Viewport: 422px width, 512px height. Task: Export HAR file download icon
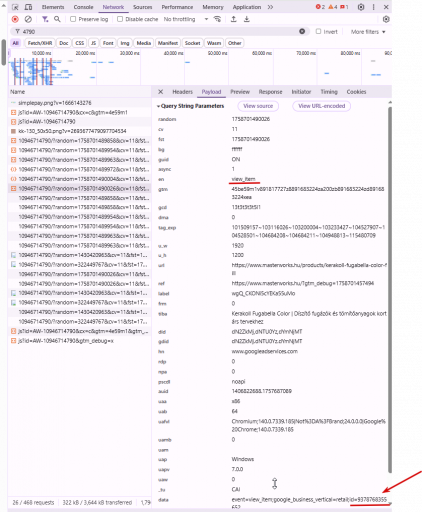click(x=247, y=19)
